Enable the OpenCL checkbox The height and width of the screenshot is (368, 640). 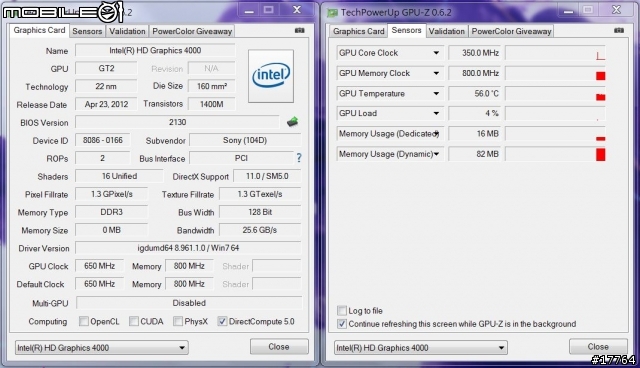tap(84, 321)
